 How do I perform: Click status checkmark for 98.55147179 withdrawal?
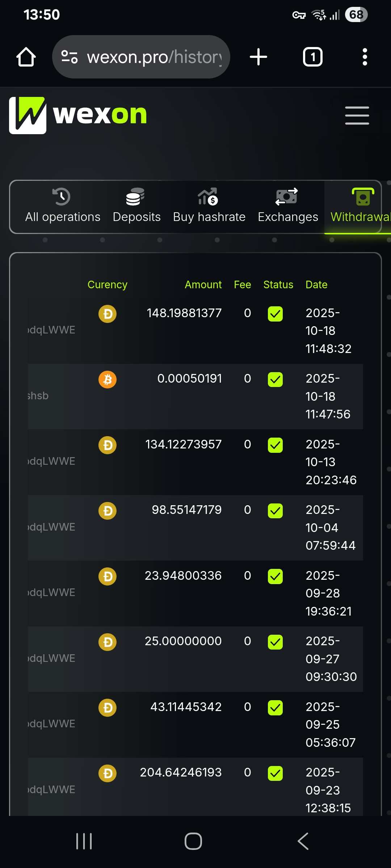click(275, 511)
